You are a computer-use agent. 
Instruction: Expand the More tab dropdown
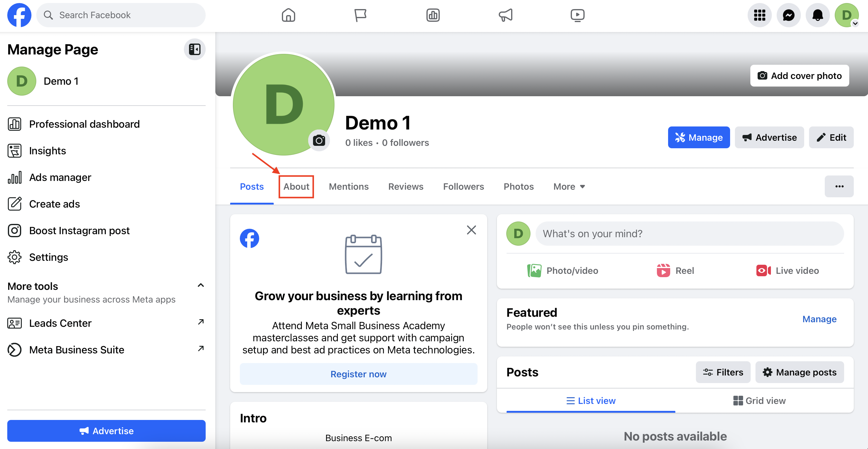(x=569, y=186)
